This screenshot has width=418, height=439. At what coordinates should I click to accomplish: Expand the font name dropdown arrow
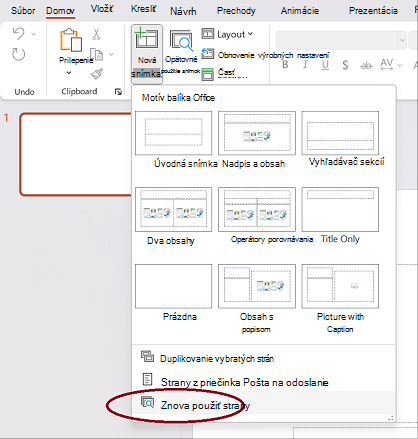[402, 40]
